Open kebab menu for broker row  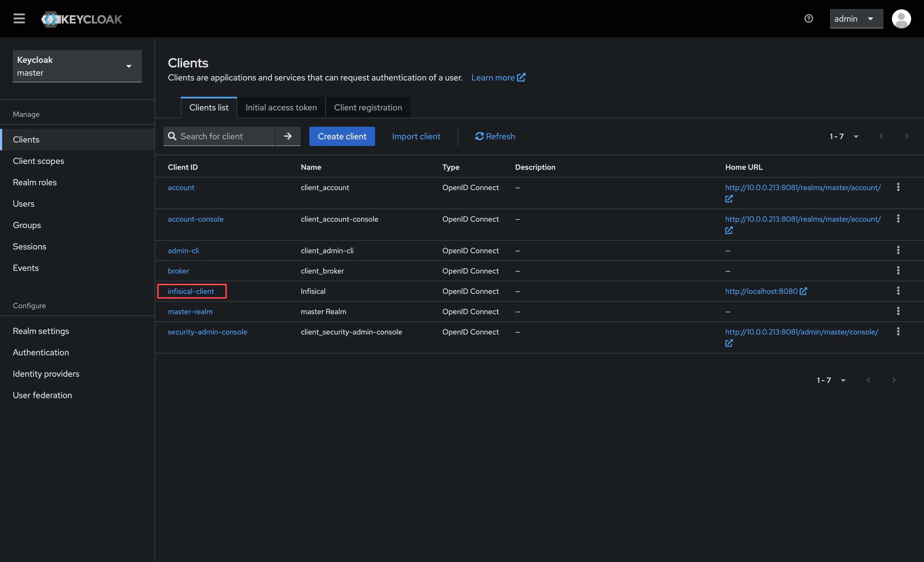(898, 270)
